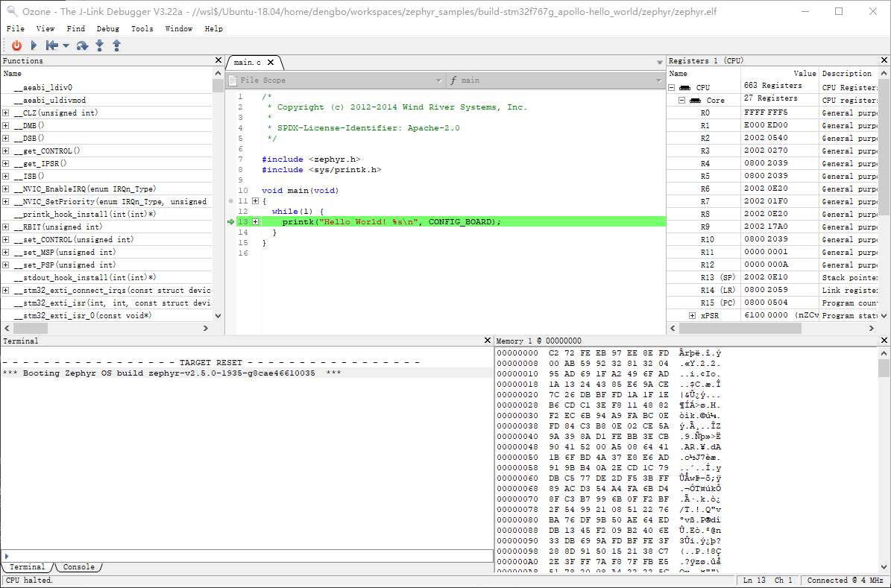Toggle the breakpoint dot on line 11
Viewport: 891px width, 588px height.
[x=230, y=201]
